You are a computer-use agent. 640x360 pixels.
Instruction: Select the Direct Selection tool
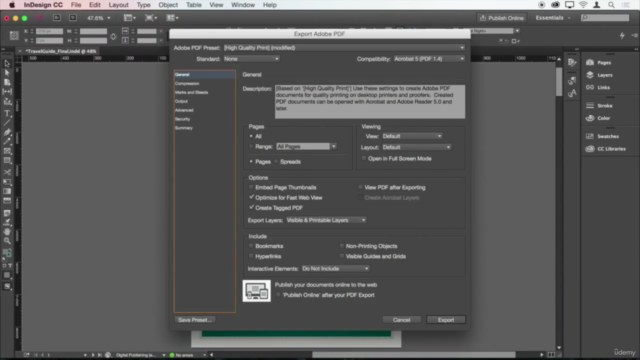point(7,73)
